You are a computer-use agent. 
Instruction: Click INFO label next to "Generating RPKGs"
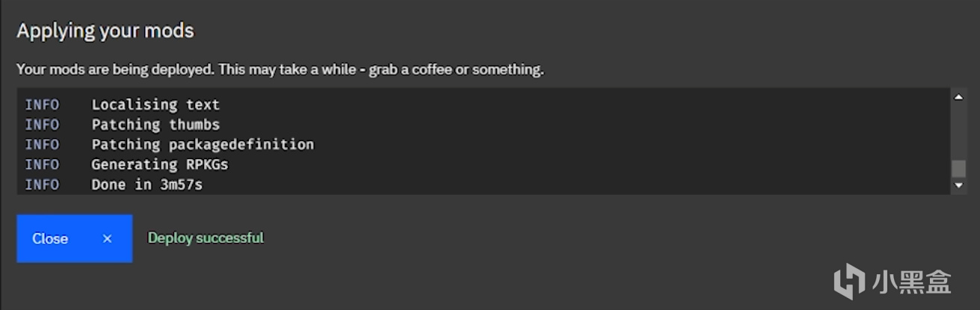[x=42, y=164]
